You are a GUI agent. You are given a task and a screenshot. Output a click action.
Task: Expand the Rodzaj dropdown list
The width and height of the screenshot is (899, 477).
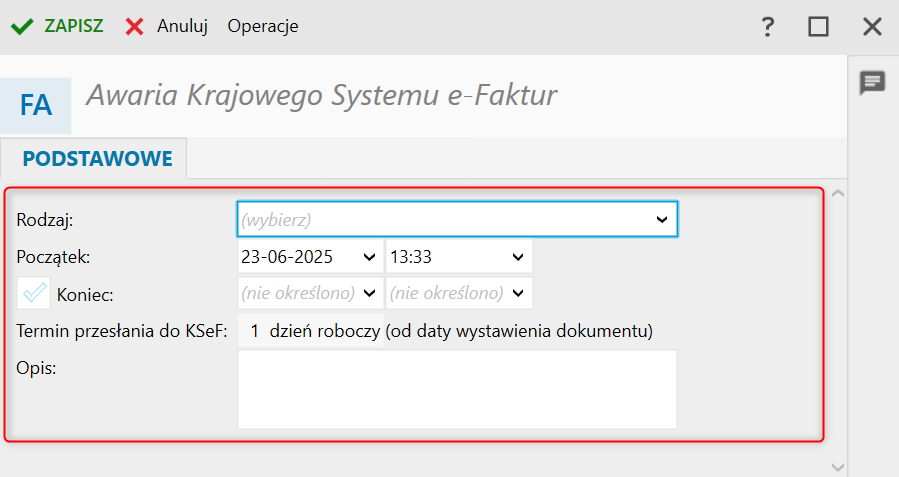(x=661, y=218)
